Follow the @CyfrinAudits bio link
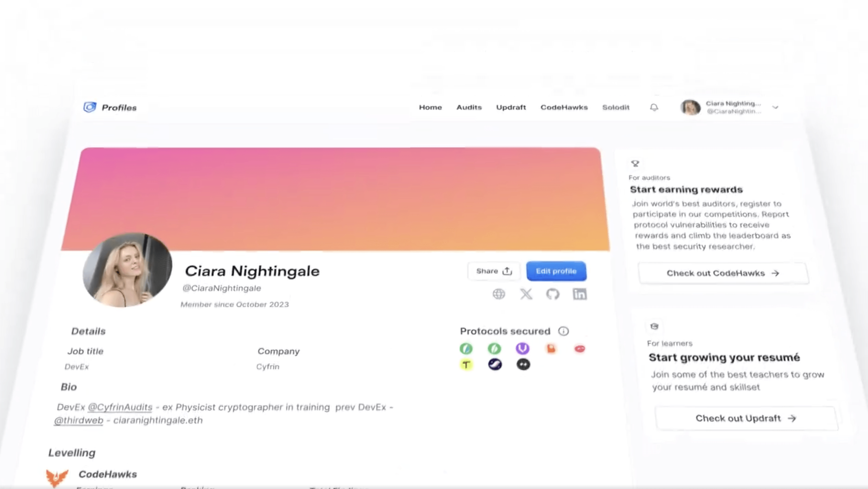This screenshot has width=868, height=489. coord(120,407)
